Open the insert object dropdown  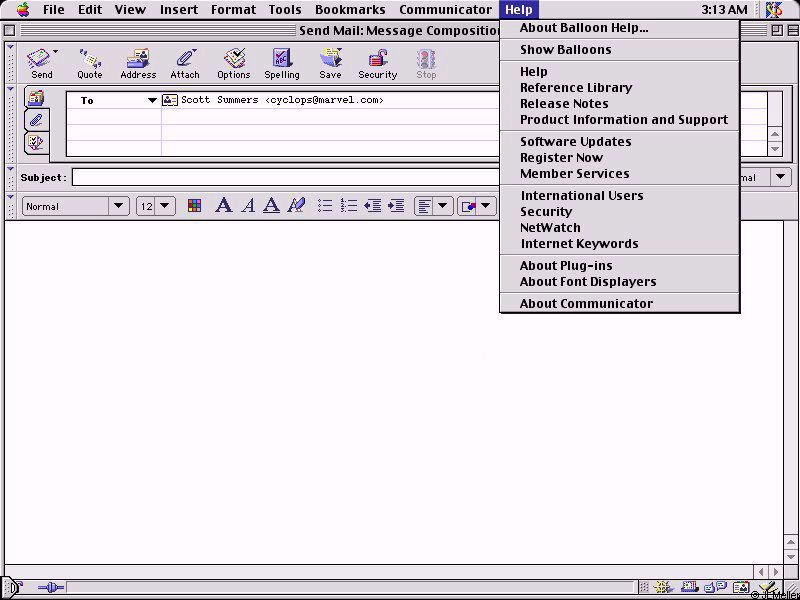pos(477,206)
